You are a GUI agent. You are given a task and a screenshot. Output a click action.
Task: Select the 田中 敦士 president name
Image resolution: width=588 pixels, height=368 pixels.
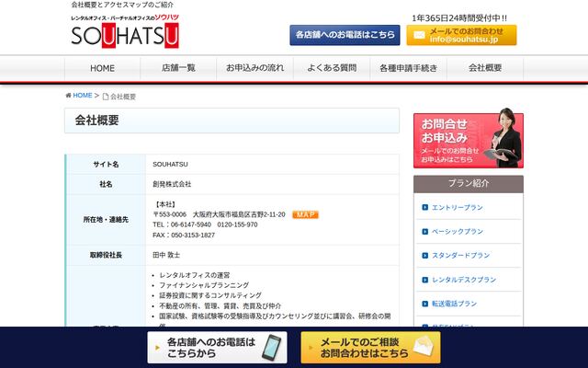[166, 256]
